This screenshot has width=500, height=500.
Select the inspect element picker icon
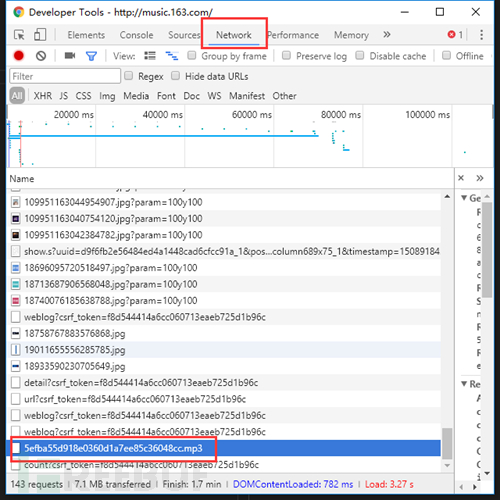coord(19,35)
